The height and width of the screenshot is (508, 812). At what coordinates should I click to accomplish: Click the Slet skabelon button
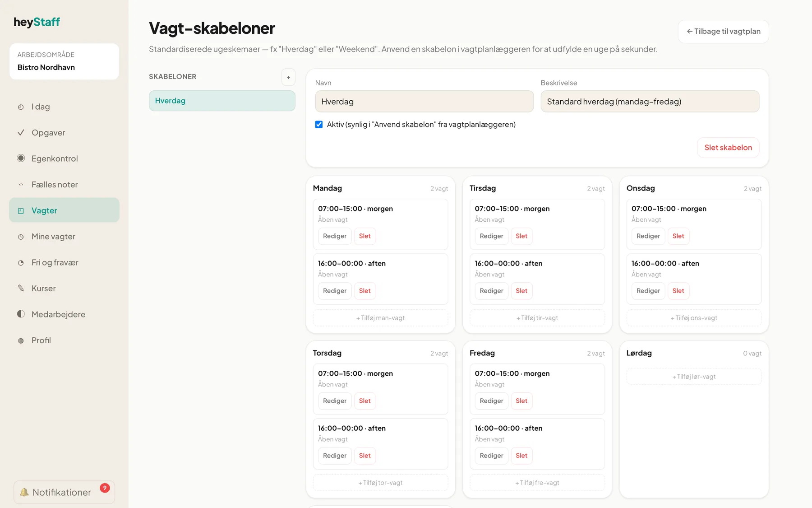728,148
